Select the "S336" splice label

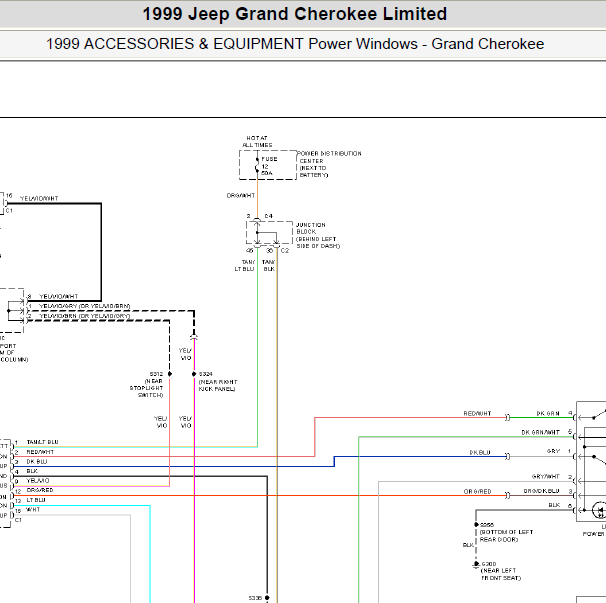point(255,598)
